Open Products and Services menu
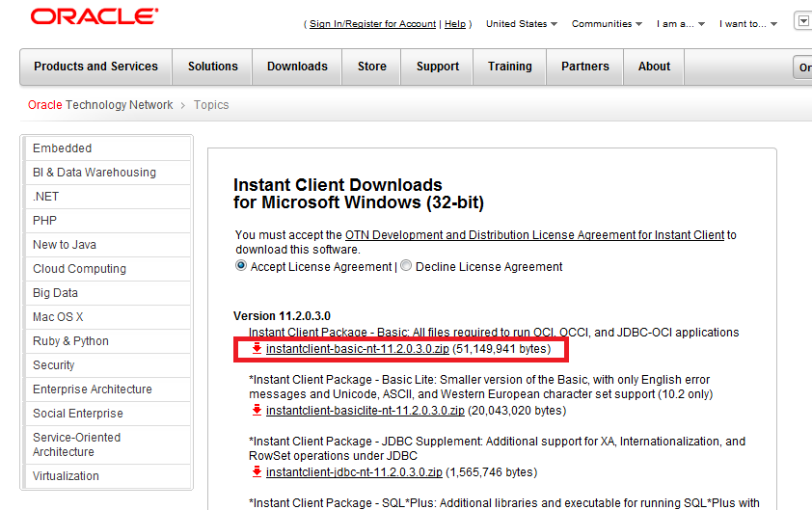This screenshot has height=510, width=812. click(95, 67)
